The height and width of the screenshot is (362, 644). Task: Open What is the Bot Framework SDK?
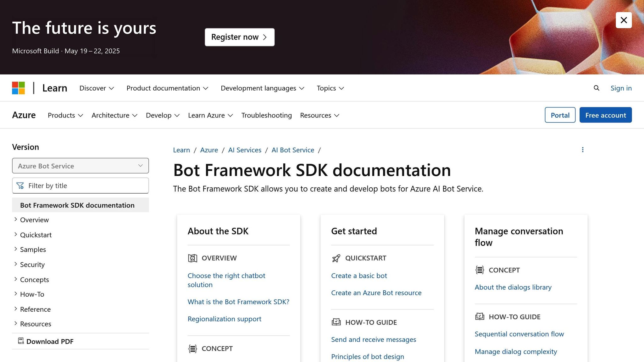[x=238, y=302]
